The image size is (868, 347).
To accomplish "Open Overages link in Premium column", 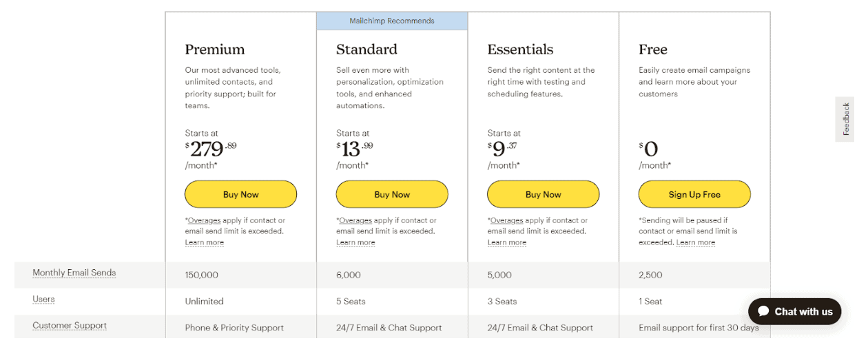I will coord(205,220).
